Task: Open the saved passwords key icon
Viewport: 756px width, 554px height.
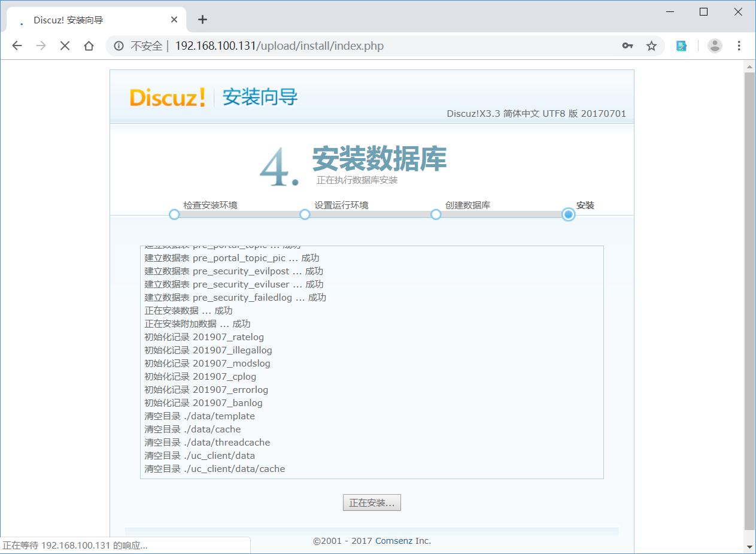Action: click(x=627, y=46)
